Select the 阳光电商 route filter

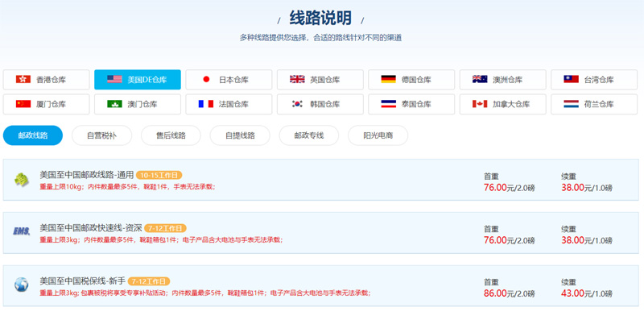click(378, 135)
